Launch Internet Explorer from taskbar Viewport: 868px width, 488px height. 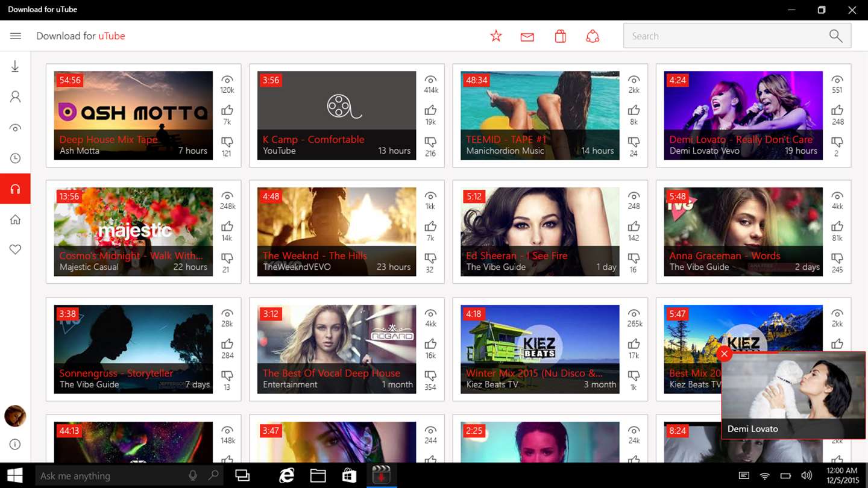(287, 475)
